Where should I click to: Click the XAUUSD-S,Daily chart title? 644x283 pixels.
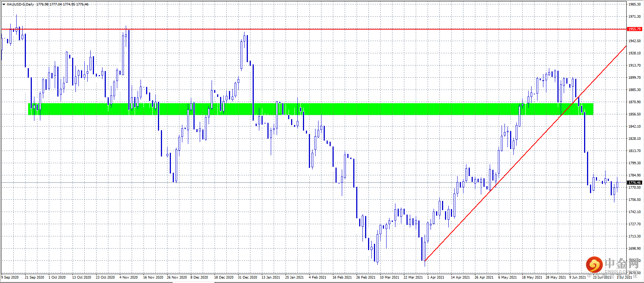coord(20,4)
